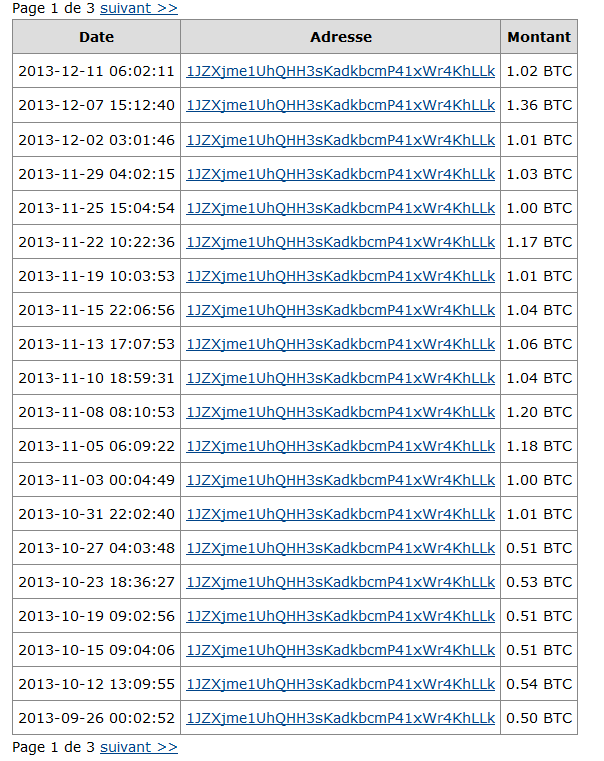The image size is (604, 761).
Task: Click address link for the 1.06 BTC row
Action: pyautogui.click(x=341, y=344)
